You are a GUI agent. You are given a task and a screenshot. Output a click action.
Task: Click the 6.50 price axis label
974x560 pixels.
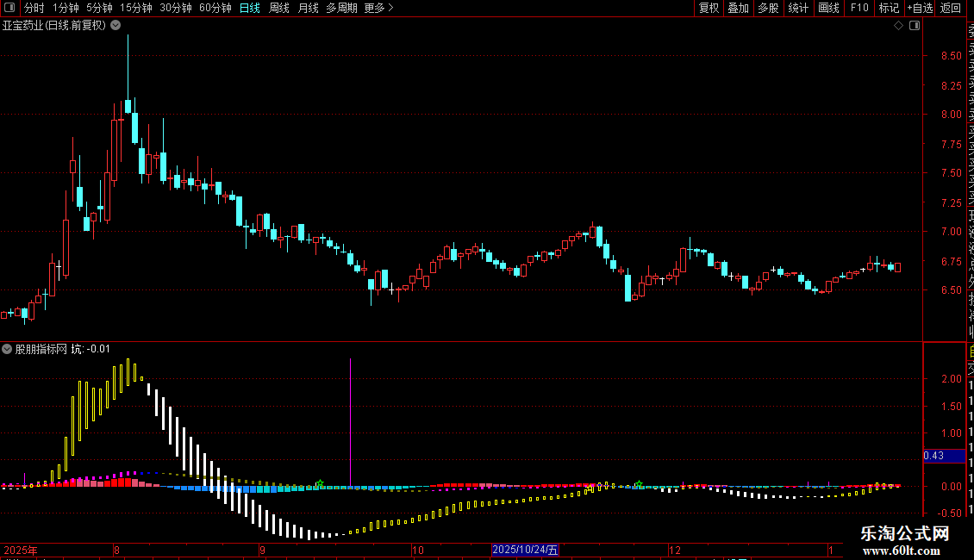click(x=951, y=290)
